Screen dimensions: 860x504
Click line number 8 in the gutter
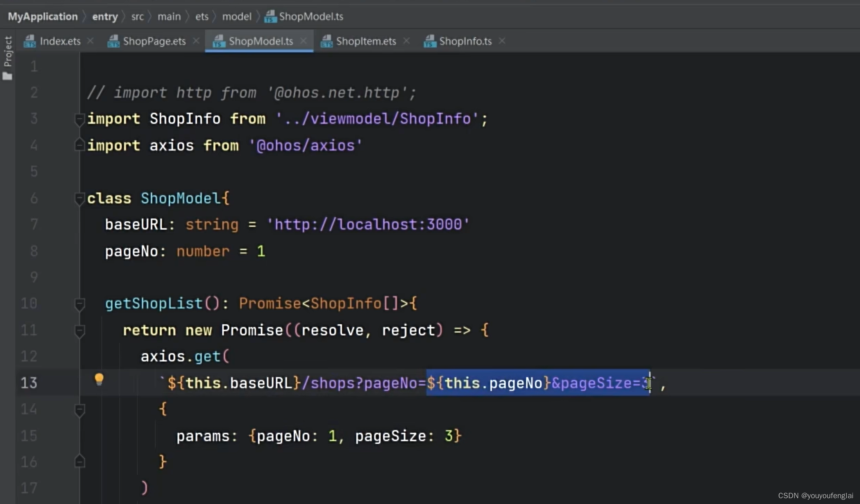(34, 251)
